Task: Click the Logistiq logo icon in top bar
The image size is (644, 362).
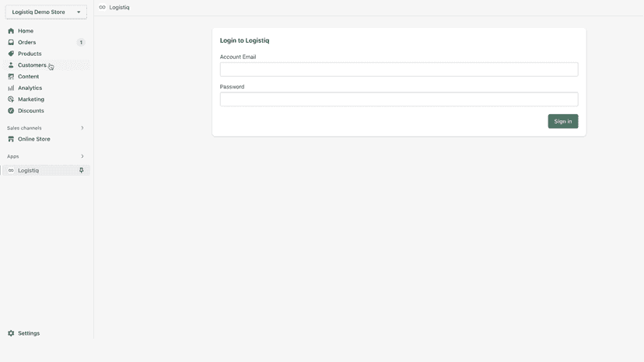Action: click(x=102, y=8)
